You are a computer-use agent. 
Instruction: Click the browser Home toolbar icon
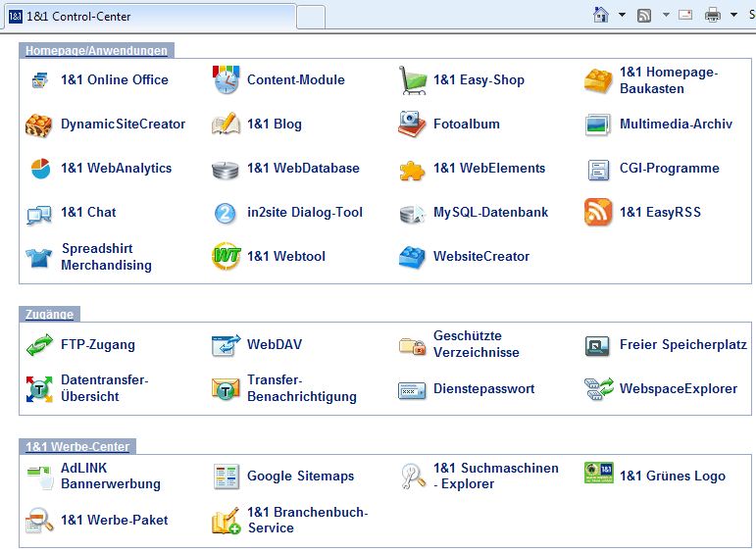coord(601,15)
